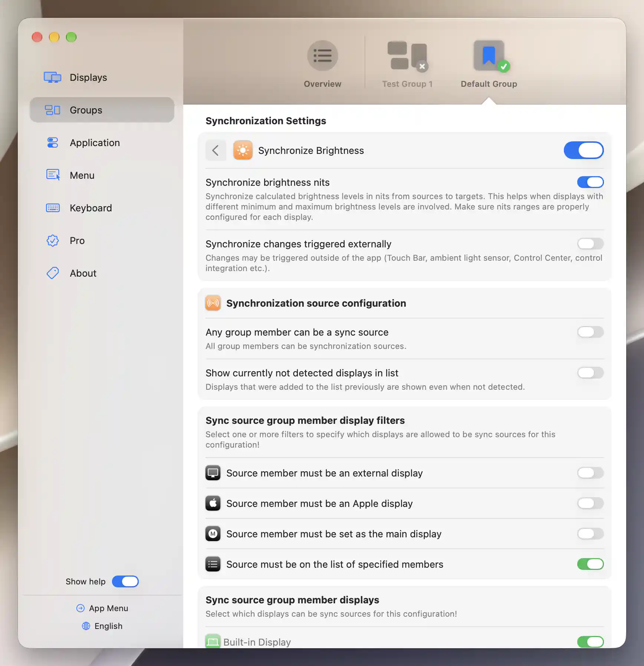
Task: Open the Displays section icon
Action: (52, 77)
